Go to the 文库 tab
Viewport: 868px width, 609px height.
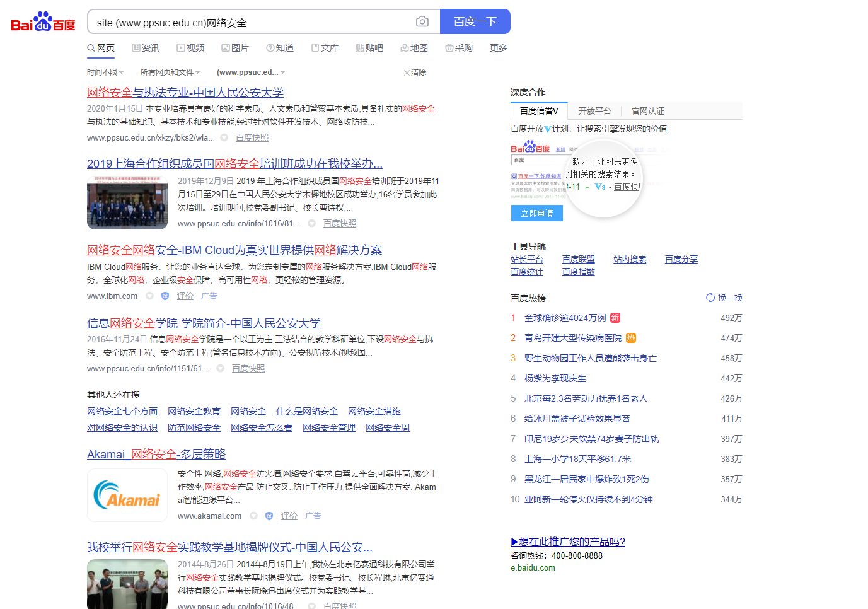click(325, 48)
